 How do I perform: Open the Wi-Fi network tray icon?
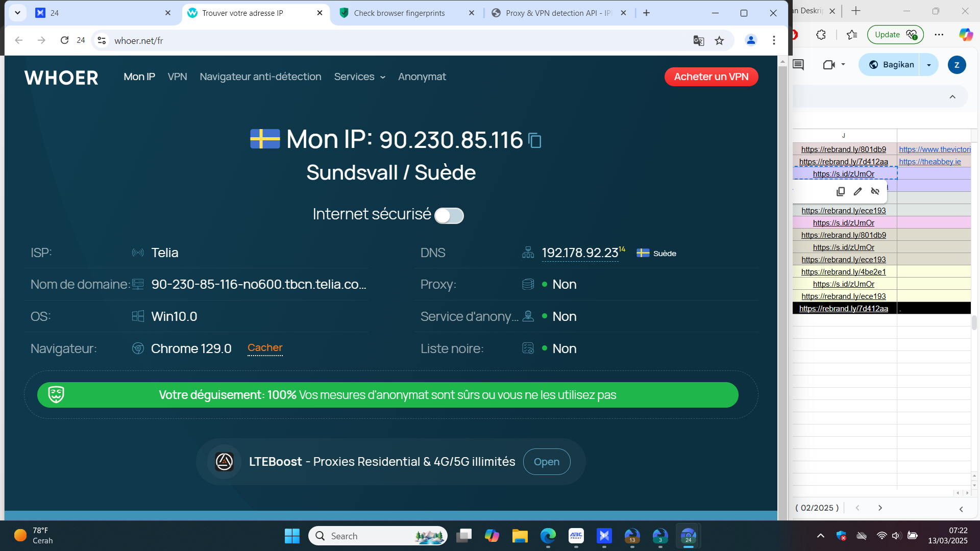pos(881,536)
